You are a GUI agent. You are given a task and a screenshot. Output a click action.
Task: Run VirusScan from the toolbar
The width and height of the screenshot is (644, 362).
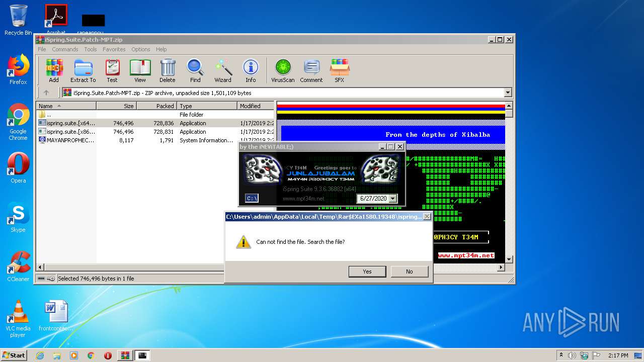tap(283, 70)
